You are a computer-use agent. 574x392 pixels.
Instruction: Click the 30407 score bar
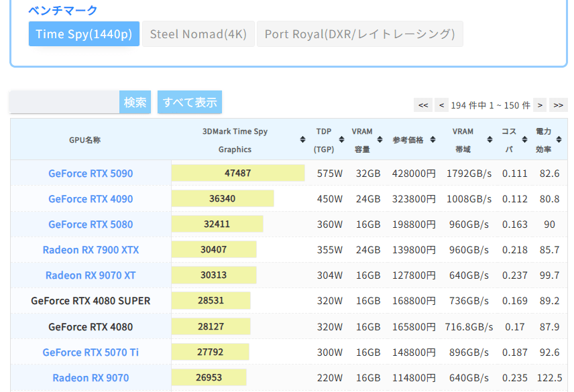pyautogui.click(x=214, y=249)
